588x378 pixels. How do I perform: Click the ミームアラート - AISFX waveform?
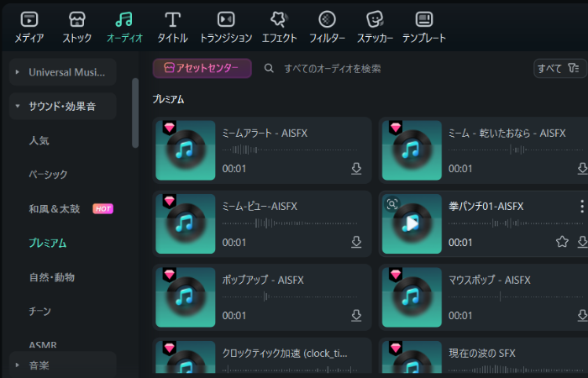290,150
